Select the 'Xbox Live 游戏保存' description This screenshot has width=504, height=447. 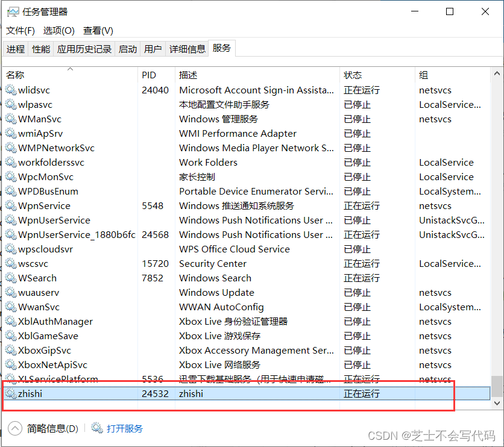[219, 336]
